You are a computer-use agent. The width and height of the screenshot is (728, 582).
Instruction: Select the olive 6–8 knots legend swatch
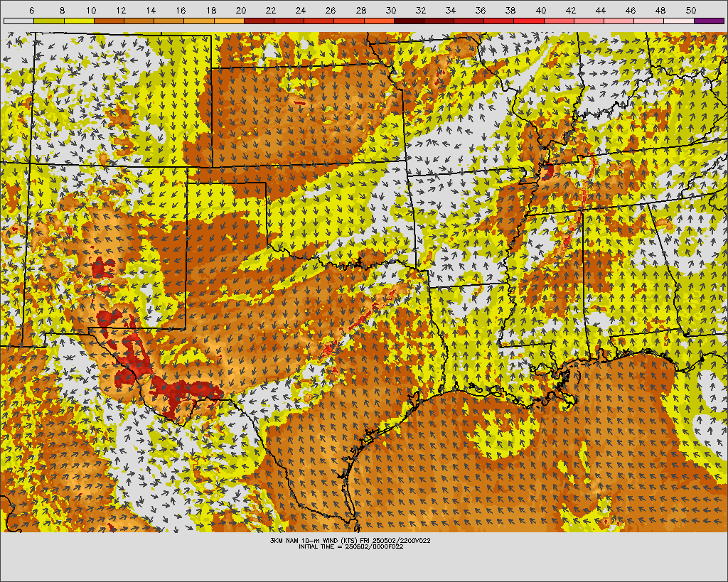click(49, 21)
